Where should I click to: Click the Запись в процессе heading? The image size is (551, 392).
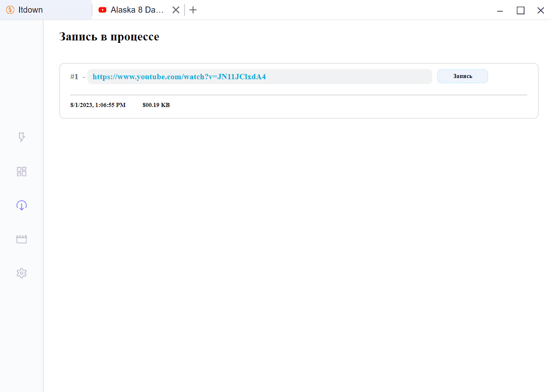109,37
